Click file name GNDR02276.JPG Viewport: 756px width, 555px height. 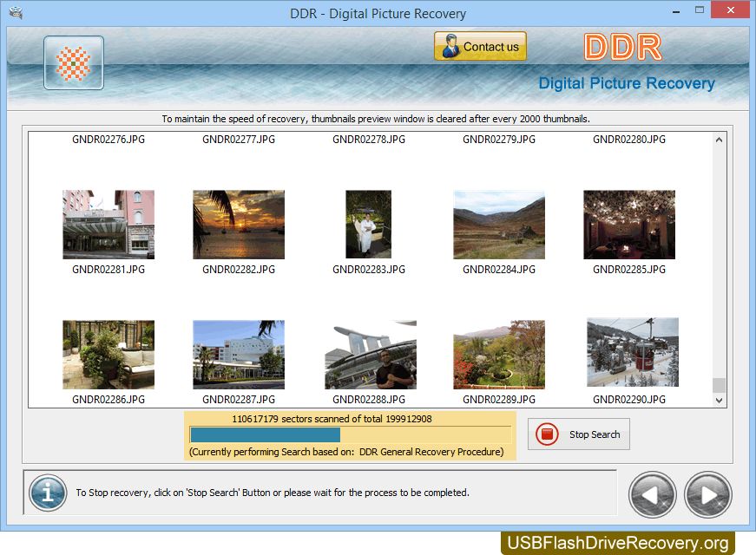point(108,140)
